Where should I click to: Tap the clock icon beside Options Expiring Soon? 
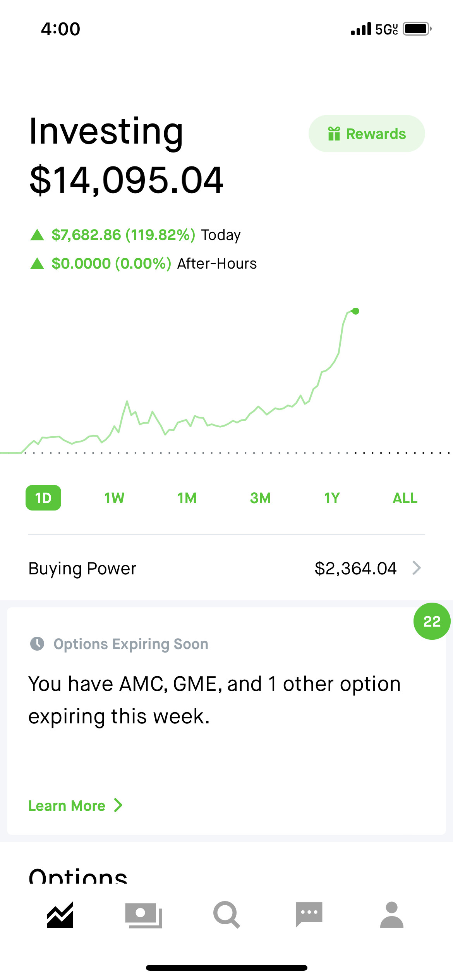coord(37,644)
